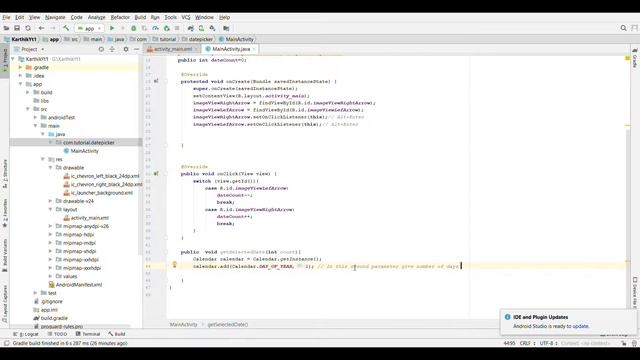Image resolution: width=640 pixels, height=360 pixels.
Task: Open Project Structure toolbar icon
Action: click(226, 28)
